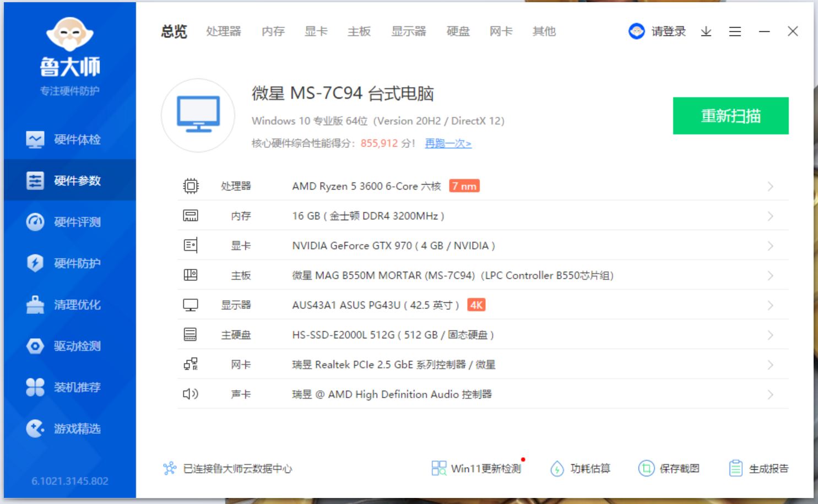Screen dimensions: 818x504
Task: Open the top 显卡 tab
Action: tap(316, 31)
